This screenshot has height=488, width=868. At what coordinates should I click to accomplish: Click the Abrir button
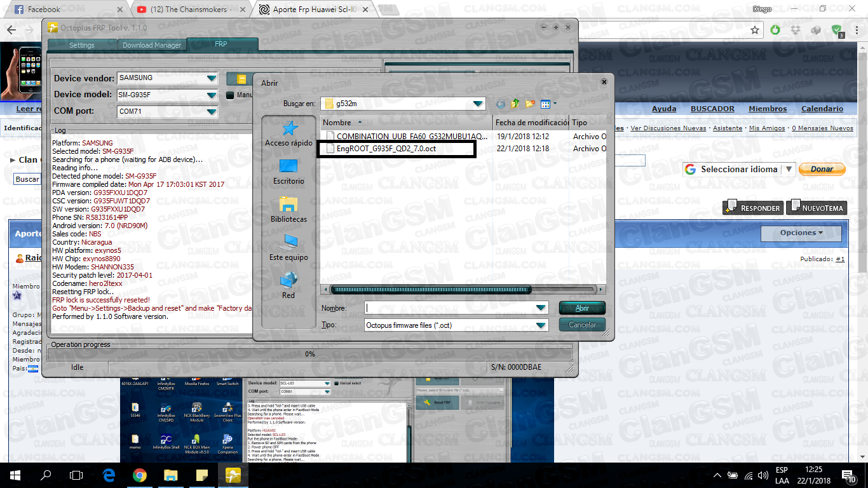pyautogui.click(x=582, y=308)
